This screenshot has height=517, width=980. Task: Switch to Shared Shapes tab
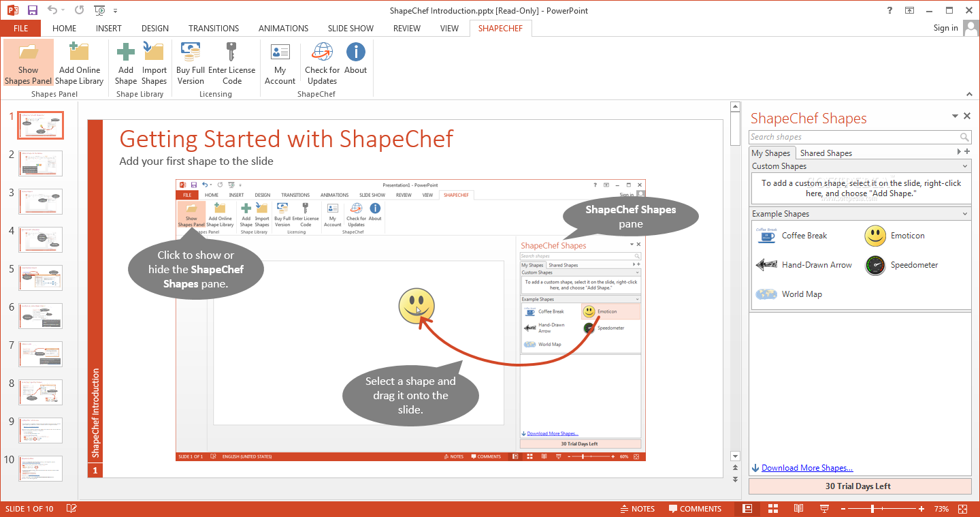pyautogui.click(x=826, y=153)
